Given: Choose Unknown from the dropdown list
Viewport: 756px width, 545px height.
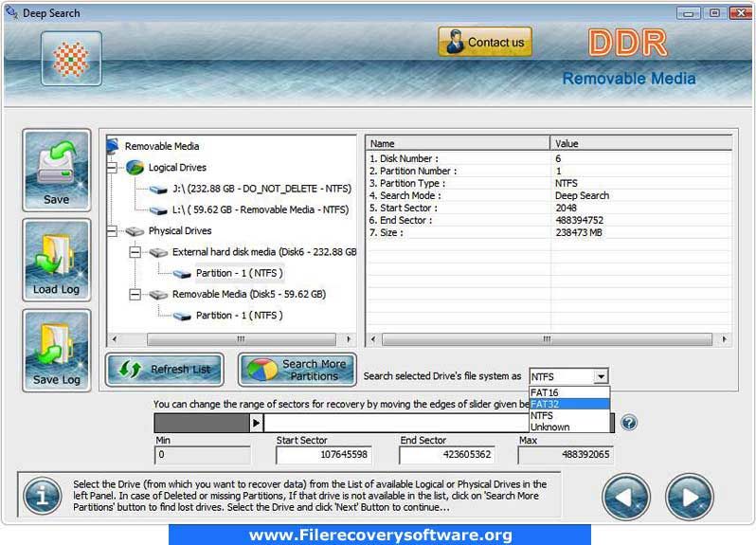Looking at the screenshot, I should point(569,427).
